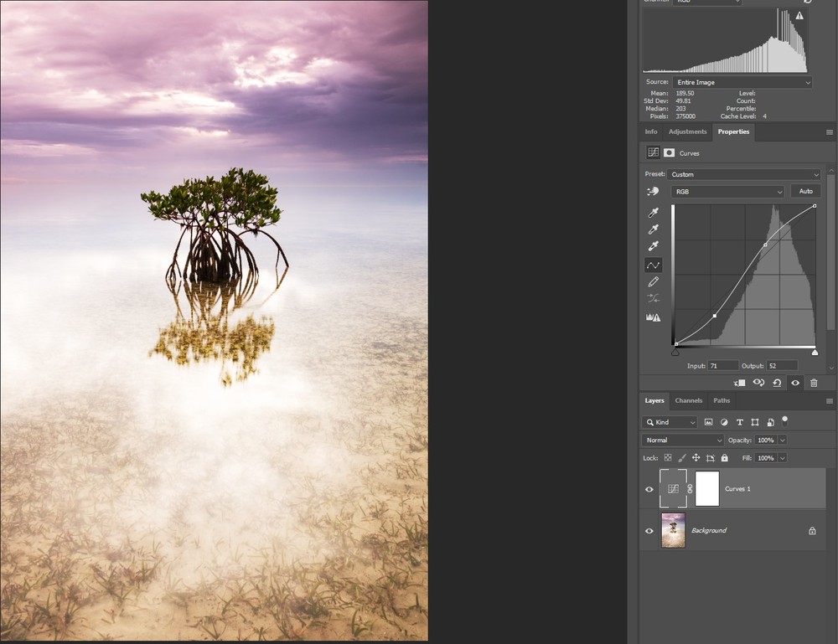The image size is (838, 644).
Task: Open the RGB channel dropdown in Curves
Action: [x=727, y=191]
